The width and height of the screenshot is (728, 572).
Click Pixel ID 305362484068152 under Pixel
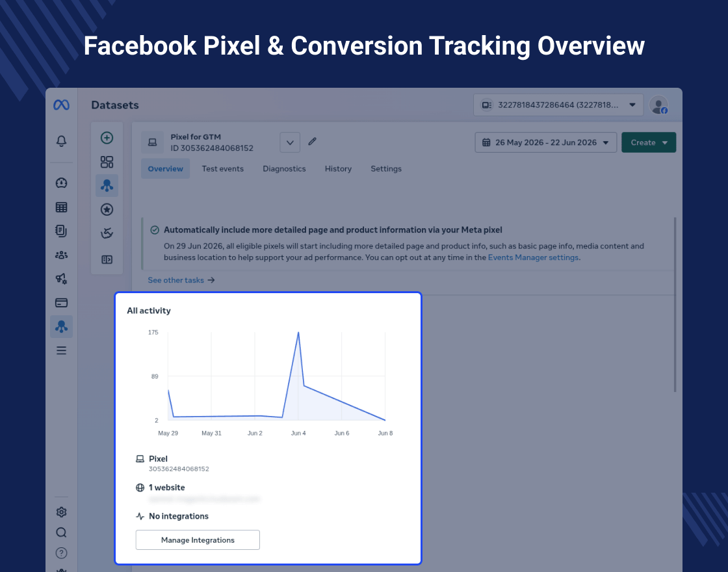(x=179, y=469)
